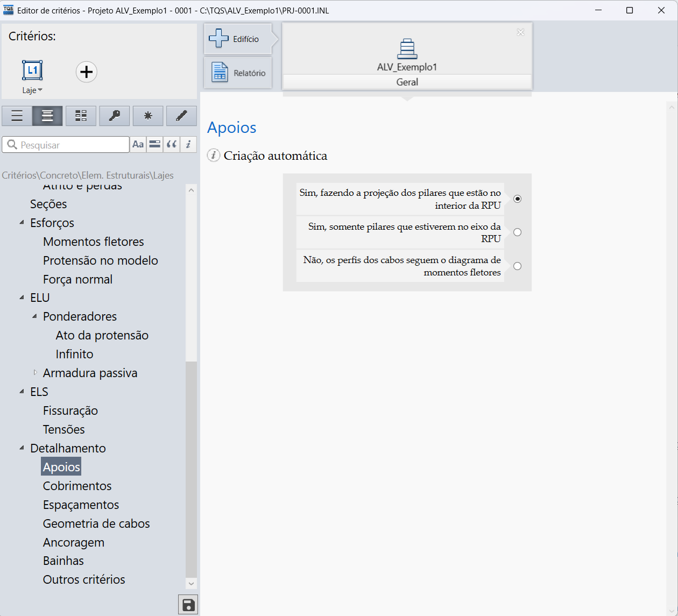Screen dimensions: 678x616
Task: Click the TQS application title icon
Action: 9,10
